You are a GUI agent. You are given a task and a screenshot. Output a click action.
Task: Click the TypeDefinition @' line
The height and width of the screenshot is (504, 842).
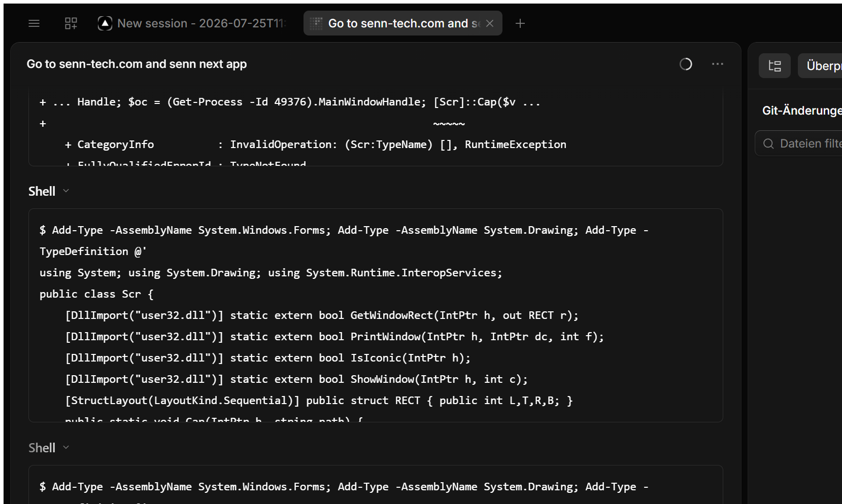93,251
